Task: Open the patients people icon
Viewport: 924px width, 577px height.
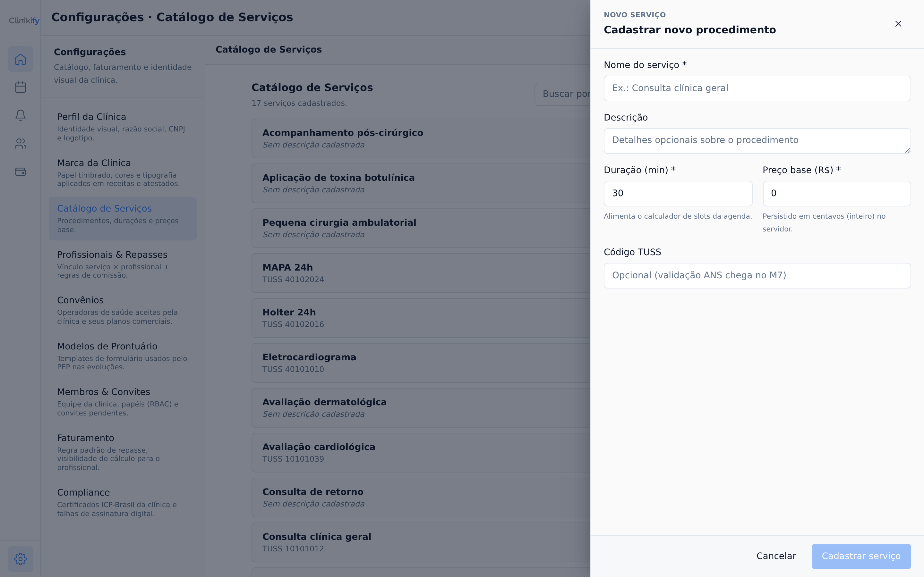Action: click(x=21, y=144)
